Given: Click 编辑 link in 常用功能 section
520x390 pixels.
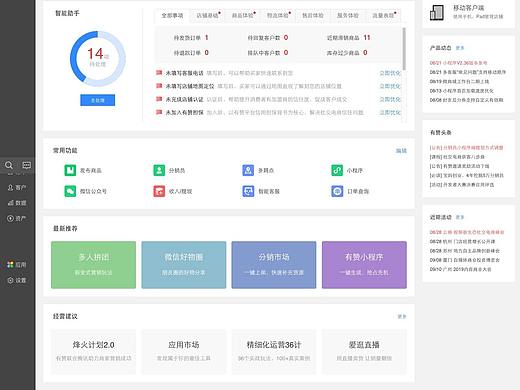Looking at the screenshot, I should click(x=401, y=151).
